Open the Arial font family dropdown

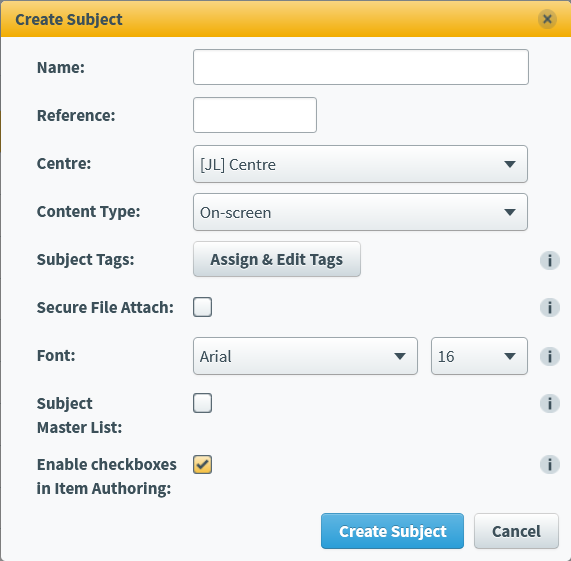click(305, 356)
